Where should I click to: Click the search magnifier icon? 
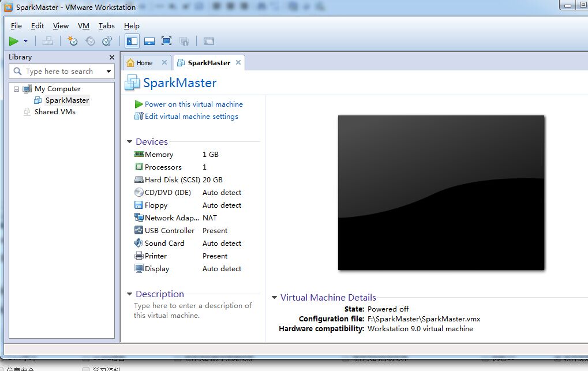(17, 71)
